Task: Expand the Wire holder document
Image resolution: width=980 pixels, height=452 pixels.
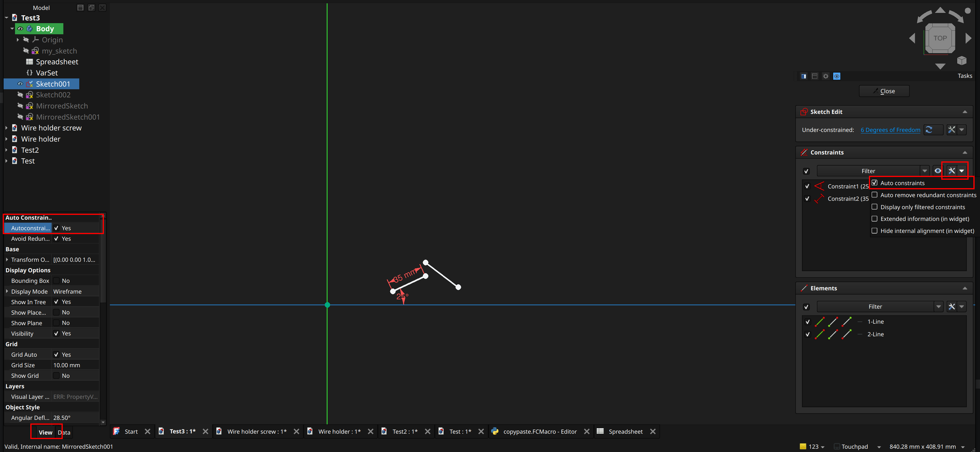Action: tap(7, 139)
